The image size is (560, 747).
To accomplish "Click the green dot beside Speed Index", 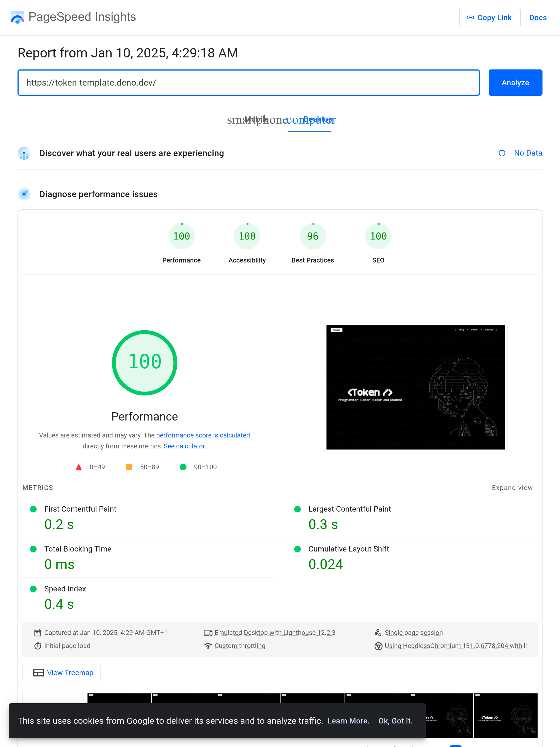I will 33,589.
